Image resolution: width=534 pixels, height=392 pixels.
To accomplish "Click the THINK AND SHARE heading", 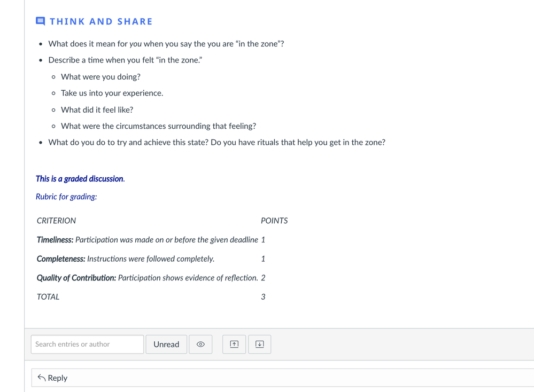I will point(101,22).
